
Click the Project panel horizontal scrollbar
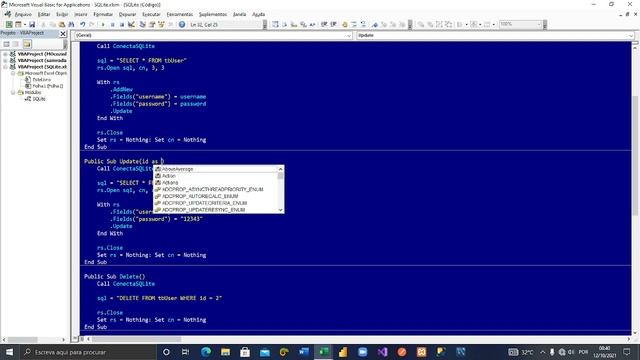(34, 340)
